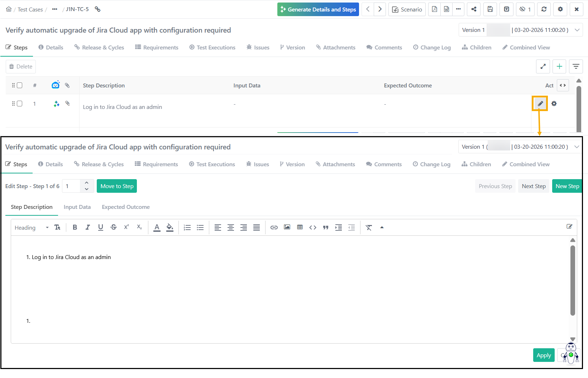Viewport: 588px width, 378px height.
Task: Export test case as PDF icon
Action: [434, 9]
